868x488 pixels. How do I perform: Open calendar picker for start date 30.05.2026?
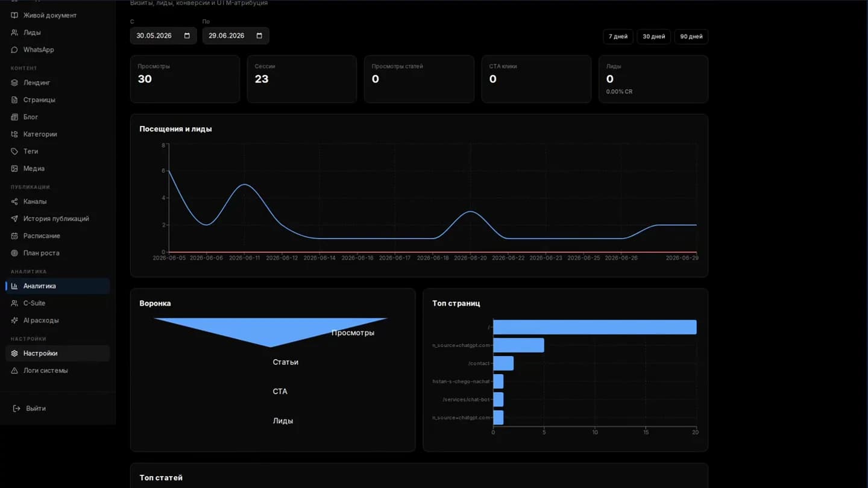click(x=187, y=36)
